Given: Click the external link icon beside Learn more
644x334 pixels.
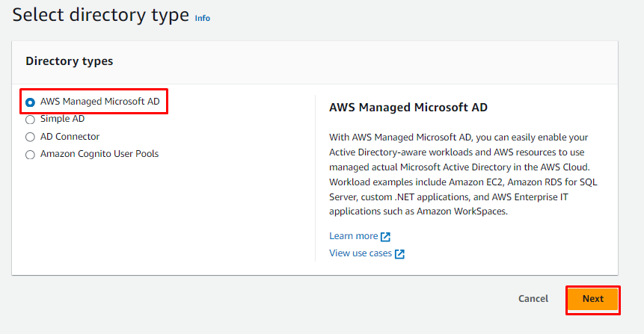Looking at the screenshot, I should click(385, 237).
